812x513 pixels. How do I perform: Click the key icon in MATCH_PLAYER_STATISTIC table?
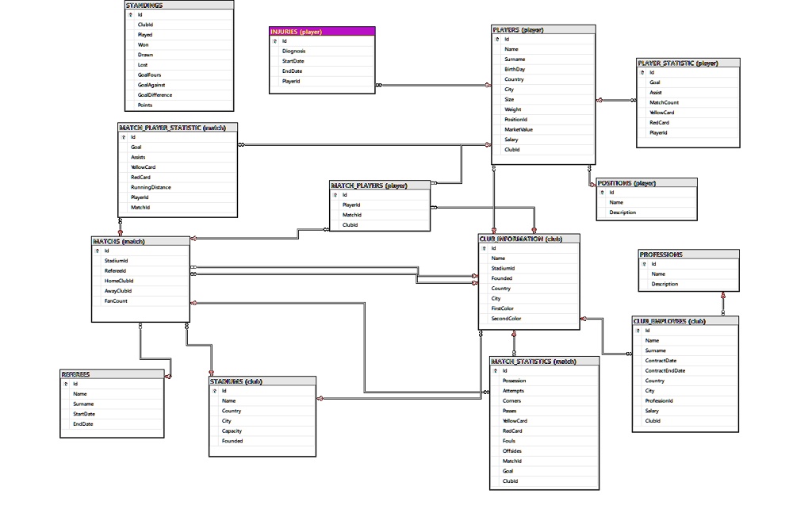tap(123, 137)
